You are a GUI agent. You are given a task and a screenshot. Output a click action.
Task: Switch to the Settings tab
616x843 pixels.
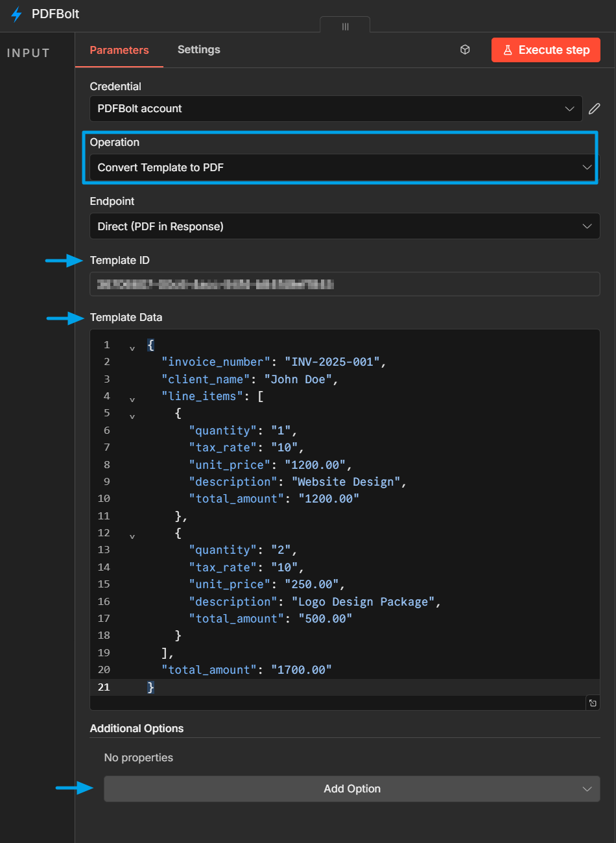click(198, 49)
